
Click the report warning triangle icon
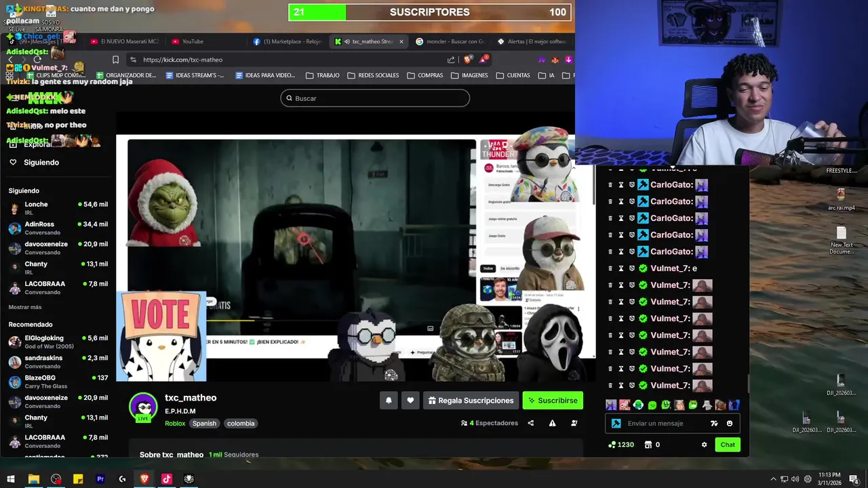pos(553,423)
